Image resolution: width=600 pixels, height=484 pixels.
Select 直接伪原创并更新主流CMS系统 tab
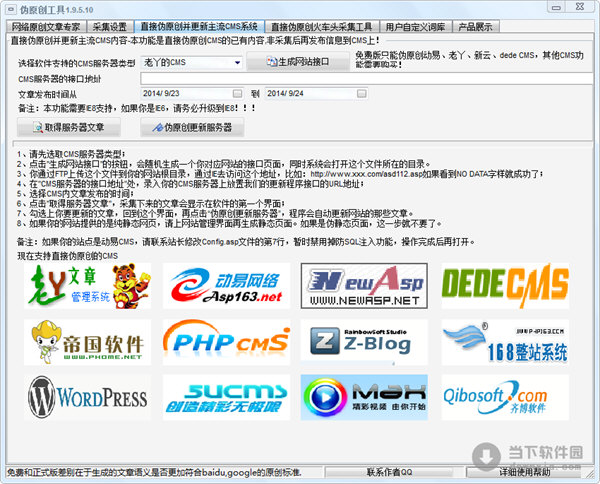tap(199, 26)
